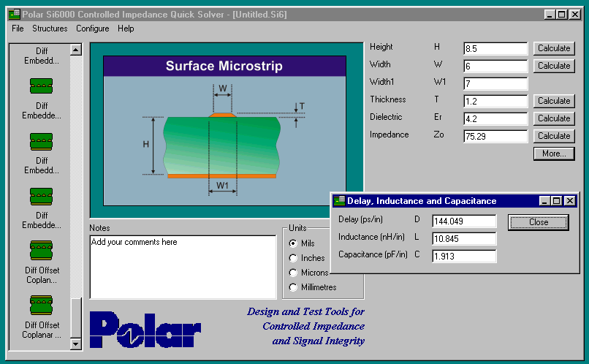The width and height of the screenshot is (589, 364).
Task: Click the Impedance Zo input field
Action: click(x=495, y=136)
